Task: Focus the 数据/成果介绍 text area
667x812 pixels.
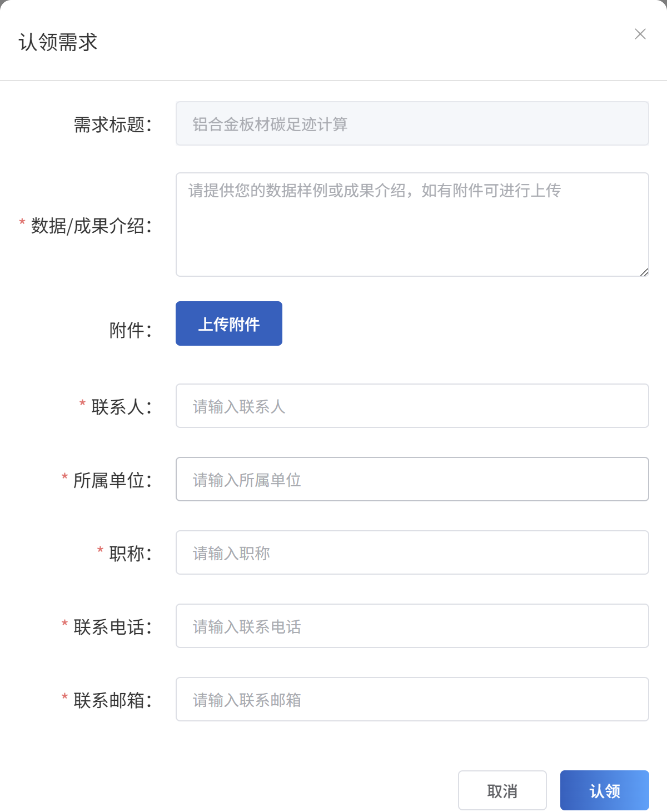Action: pyautogui.click(x=412, y=225)
